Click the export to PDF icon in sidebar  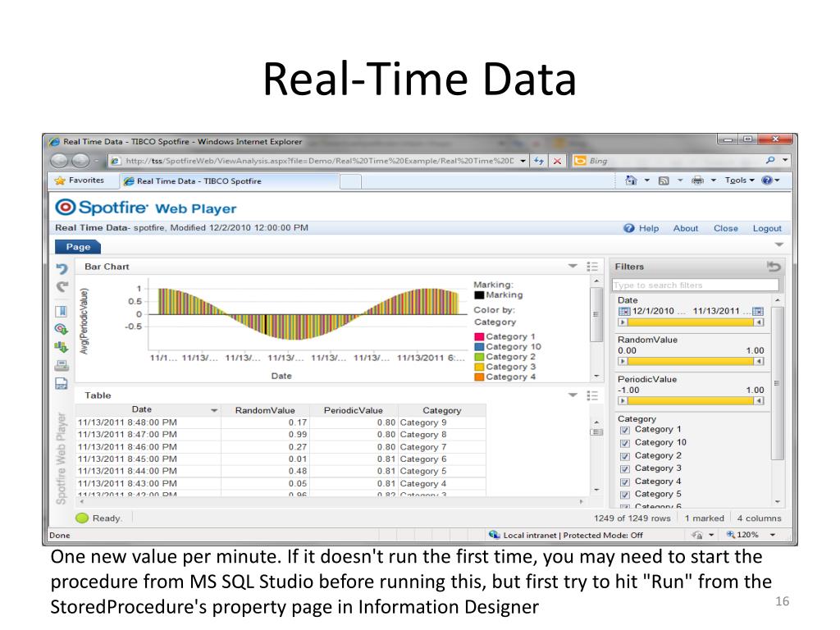click(x=62, y=383)
